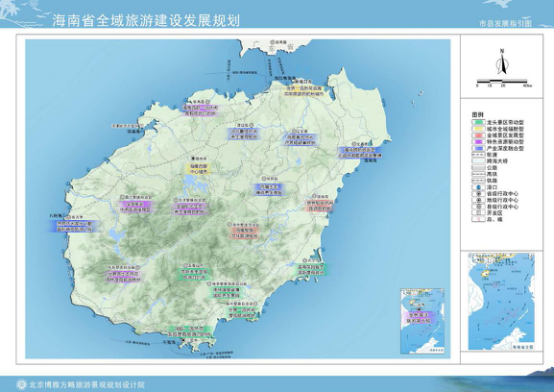Click the 港口 port icon in legend
Viewport: 554px width, 392px height.
click(478, 187)
